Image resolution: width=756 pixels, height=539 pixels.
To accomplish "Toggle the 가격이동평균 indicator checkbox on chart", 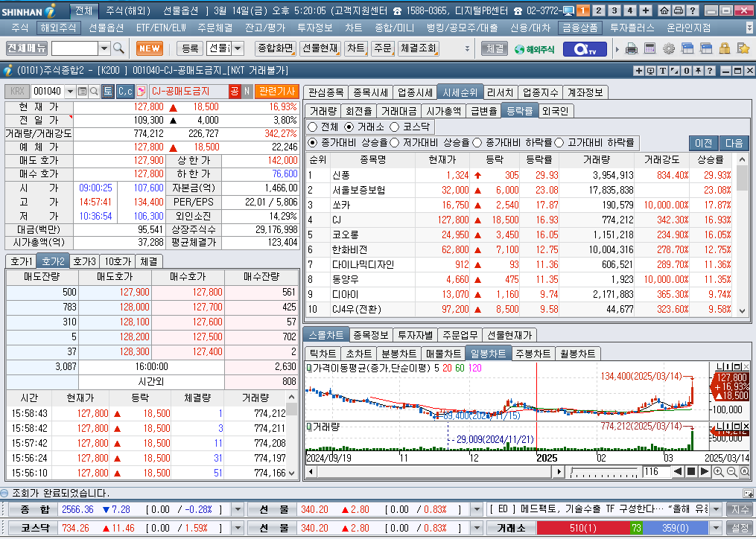I will pos(309,369).
